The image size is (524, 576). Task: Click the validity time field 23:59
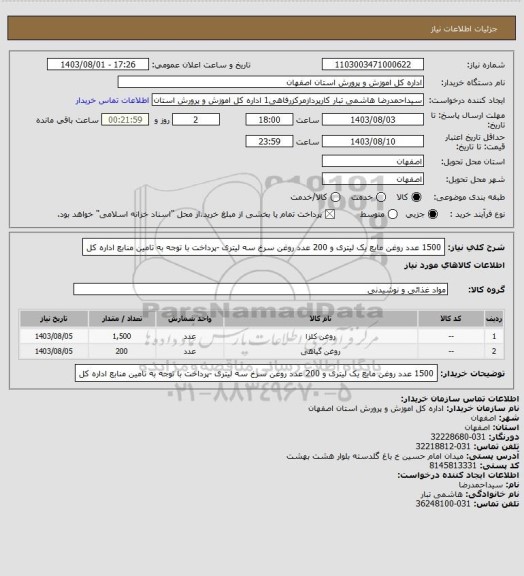point(269,141)
